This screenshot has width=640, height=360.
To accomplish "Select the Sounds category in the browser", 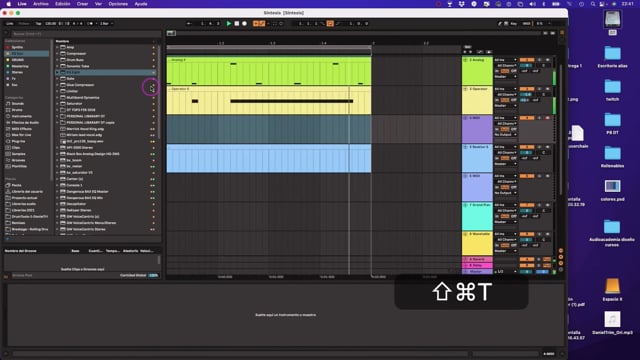I will pos(18,104).
